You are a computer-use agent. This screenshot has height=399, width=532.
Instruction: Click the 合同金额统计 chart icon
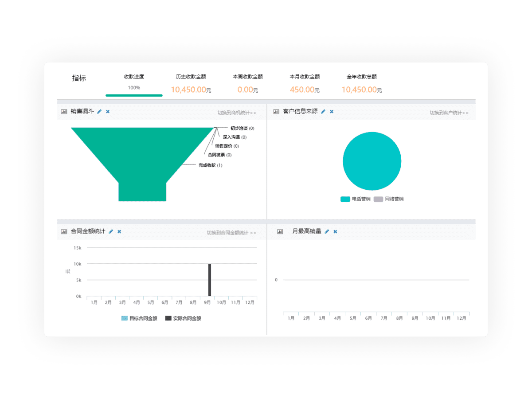click(x=64, y=231)
